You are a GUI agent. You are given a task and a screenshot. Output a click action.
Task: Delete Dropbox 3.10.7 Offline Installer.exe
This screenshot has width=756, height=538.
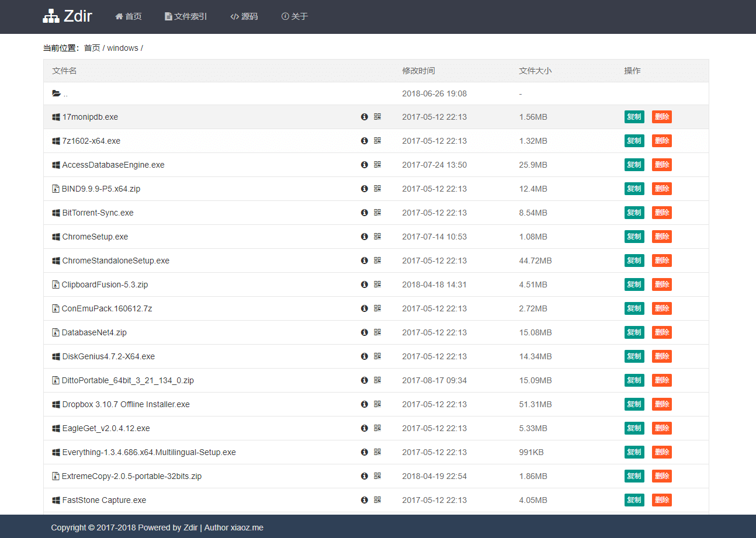point(661,404)
